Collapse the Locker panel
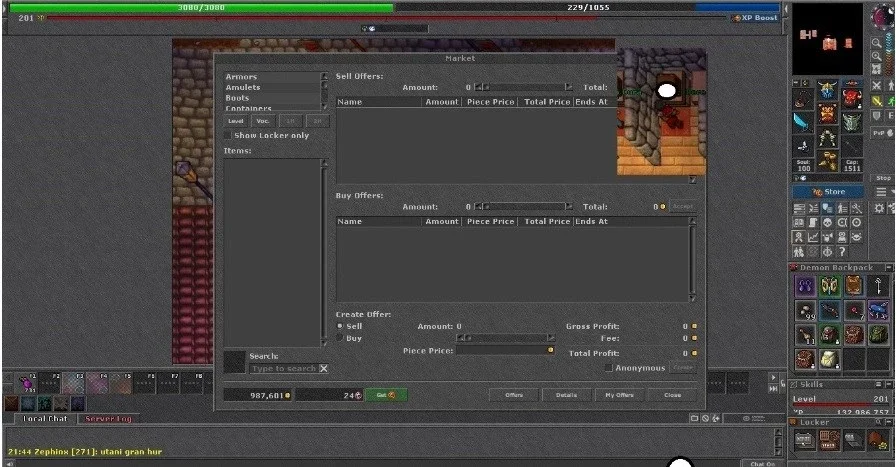This screenshot has height=467, width=896. pyautogui.click(x=889, y=422)
